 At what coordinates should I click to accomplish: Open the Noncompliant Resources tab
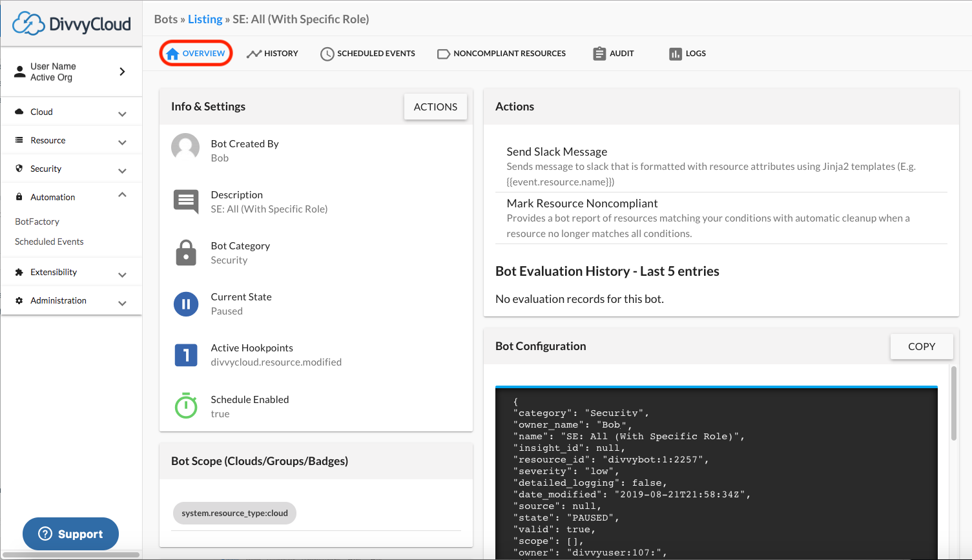pos(501,54)
